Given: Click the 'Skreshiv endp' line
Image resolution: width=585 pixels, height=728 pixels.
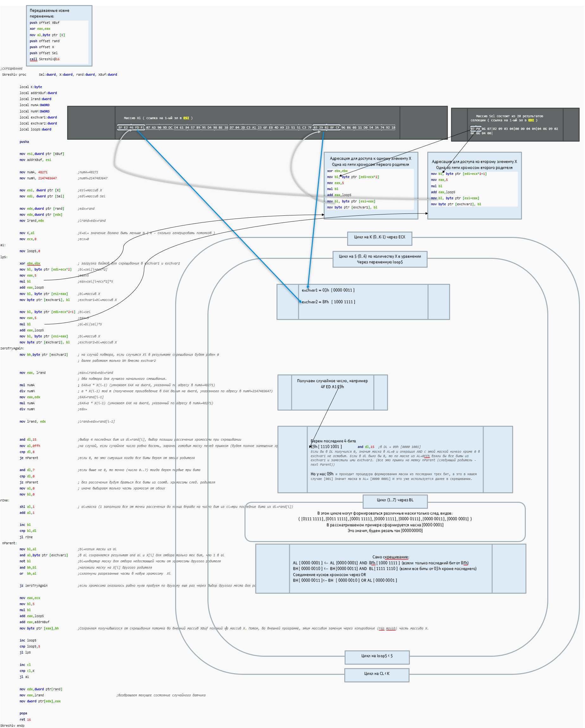Looking at the screenshot, I should [x=12, y=726].
